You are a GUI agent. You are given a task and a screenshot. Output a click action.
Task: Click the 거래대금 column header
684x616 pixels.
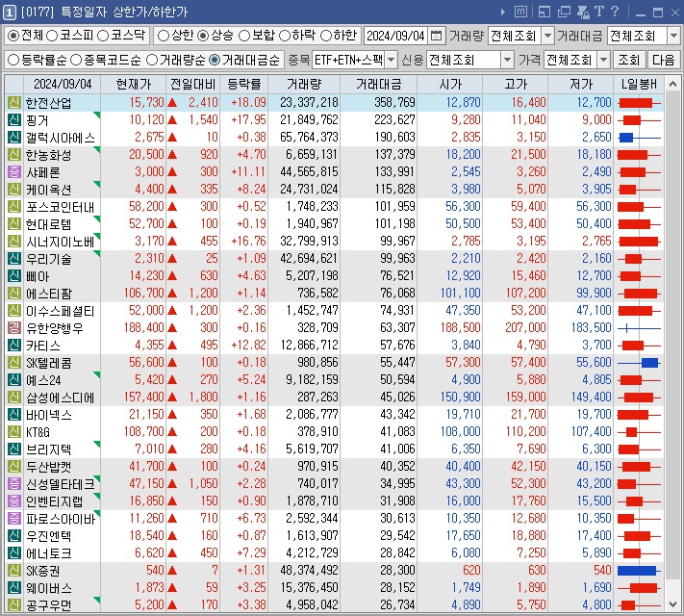click(379, 85)
